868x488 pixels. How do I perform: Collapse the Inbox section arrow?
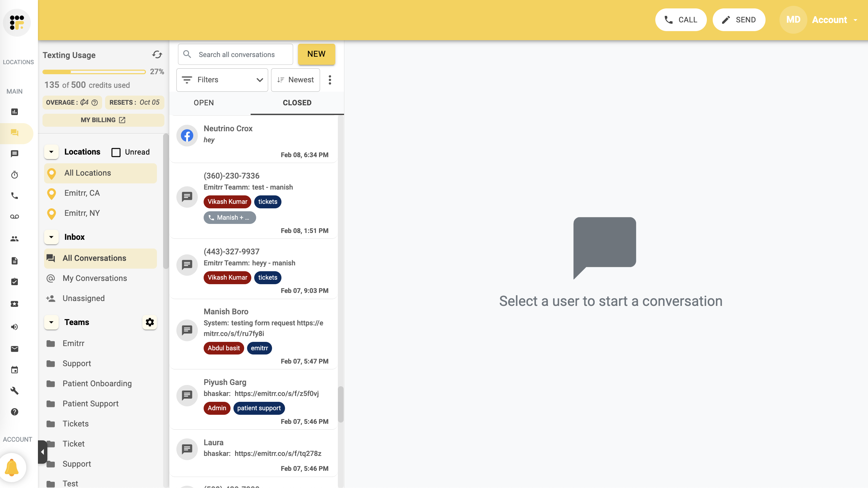pos(51,237)
